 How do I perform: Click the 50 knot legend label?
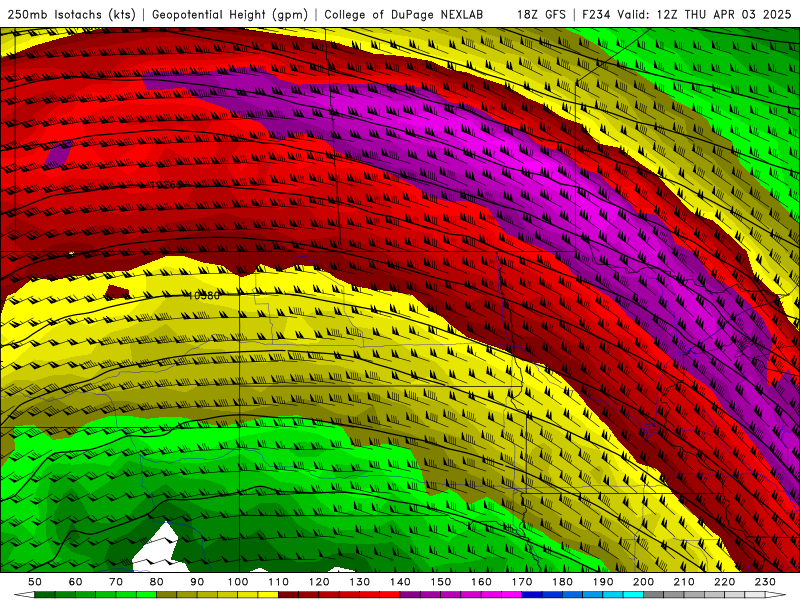click(x=34, y=582)
